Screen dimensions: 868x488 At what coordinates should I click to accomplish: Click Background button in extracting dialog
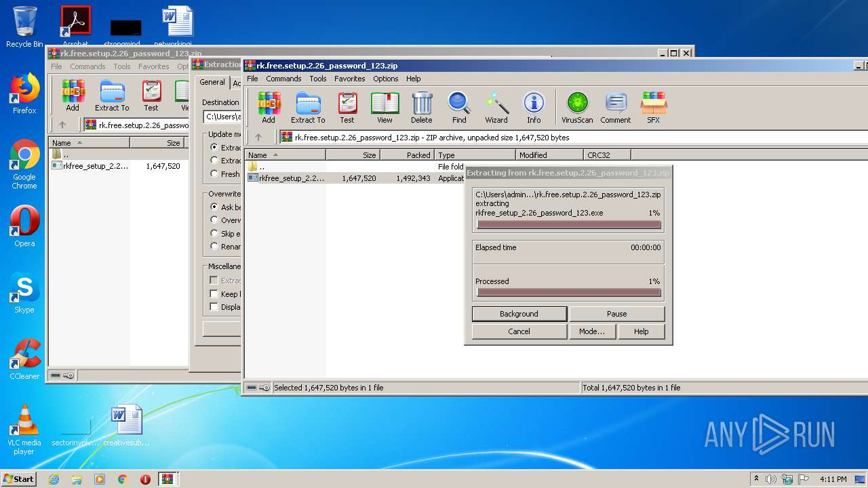point(519,314)
